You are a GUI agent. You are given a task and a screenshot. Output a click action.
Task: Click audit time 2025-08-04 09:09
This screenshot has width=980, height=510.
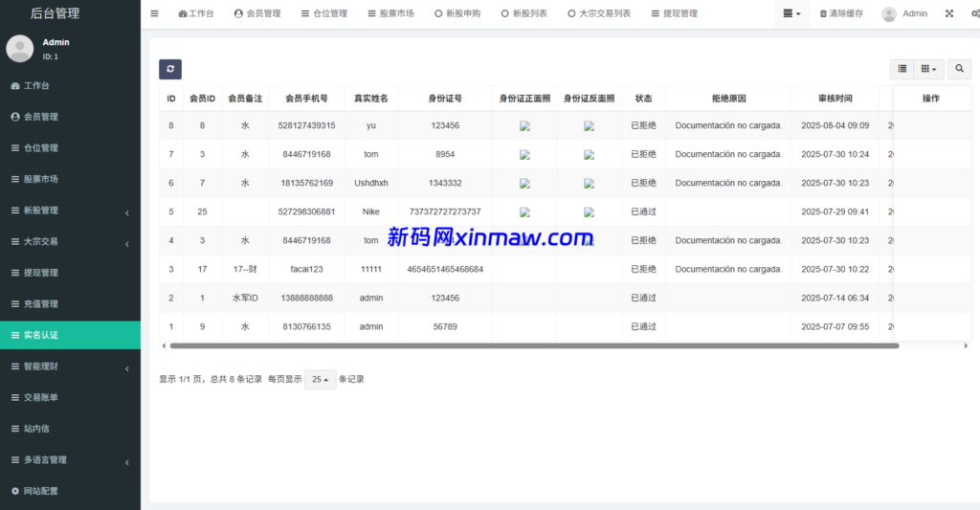click(x=835, y=125)
